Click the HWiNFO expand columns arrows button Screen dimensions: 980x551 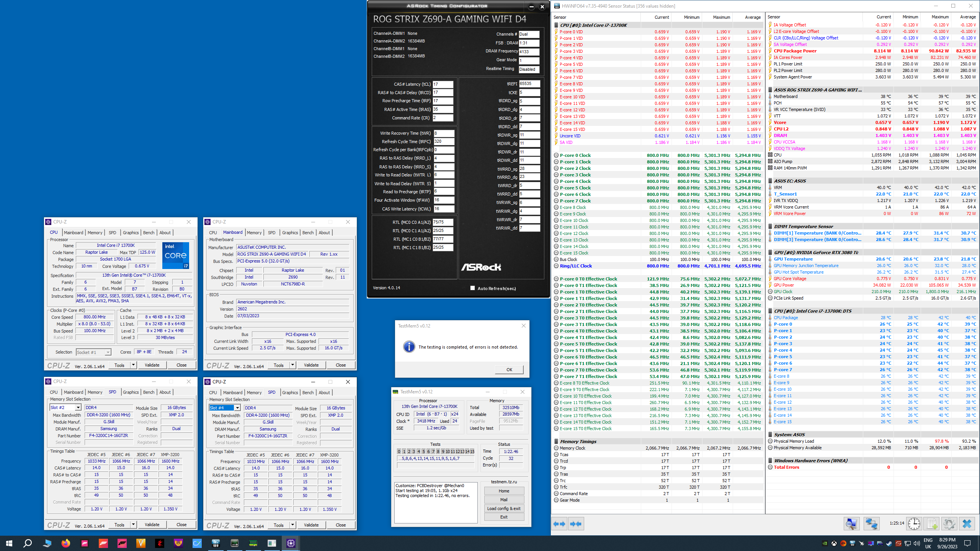[x=559, y=524]
